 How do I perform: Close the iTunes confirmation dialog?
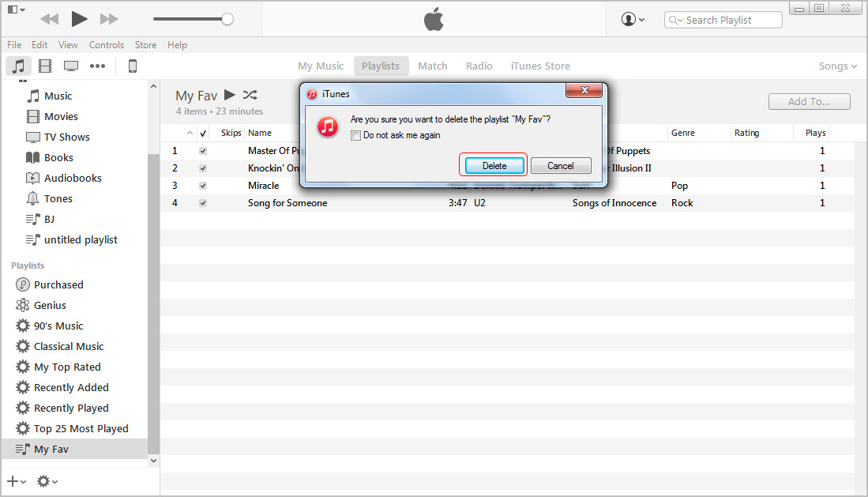[584, 90]
